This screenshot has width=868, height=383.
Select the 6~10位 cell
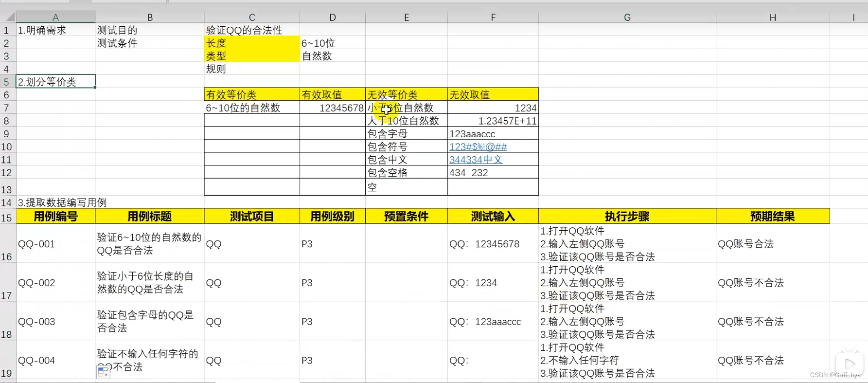pos(333,43)
